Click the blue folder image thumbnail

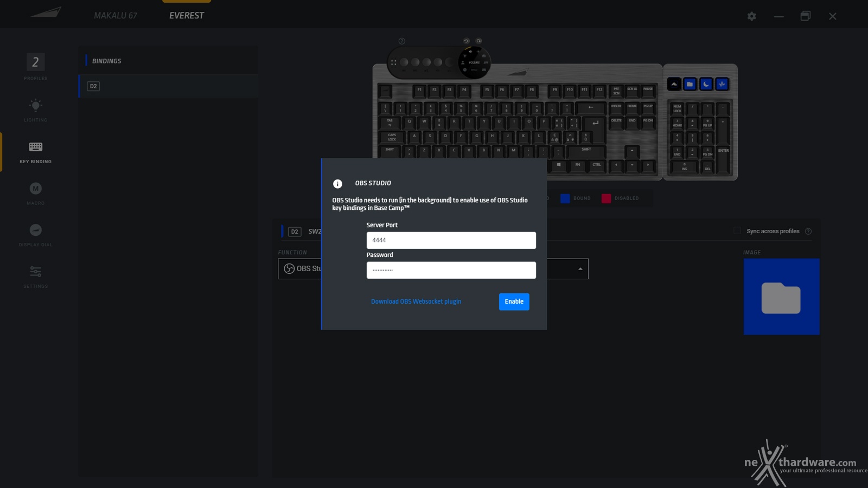(781, 297)
